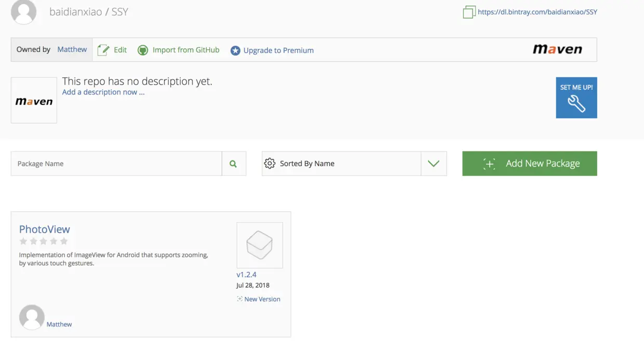Click the copy repository URL icon
This screenshot has width=644, height=341.
coord(469,12)
